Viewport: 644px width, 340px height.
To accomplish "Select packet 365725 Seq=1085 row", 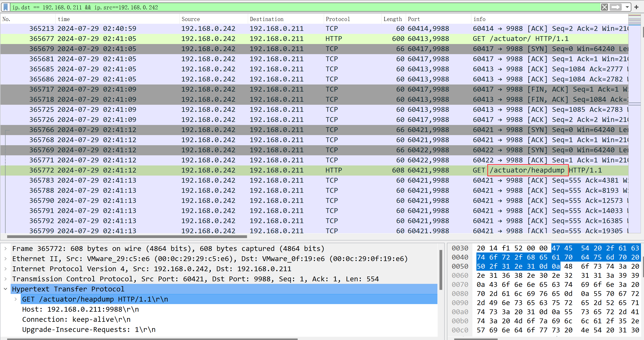I will (x=314, y=110).
